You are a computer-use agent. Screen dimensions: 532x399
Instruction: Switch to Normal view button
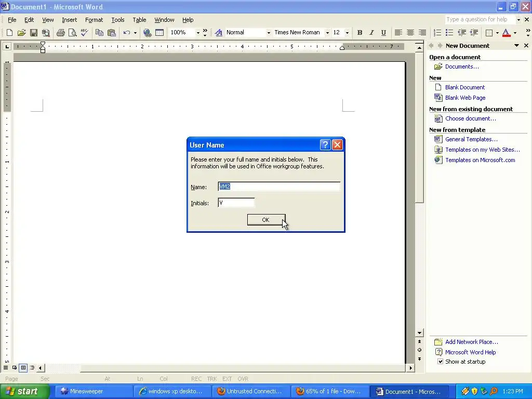pyautogui.click(x=5, y=367)
